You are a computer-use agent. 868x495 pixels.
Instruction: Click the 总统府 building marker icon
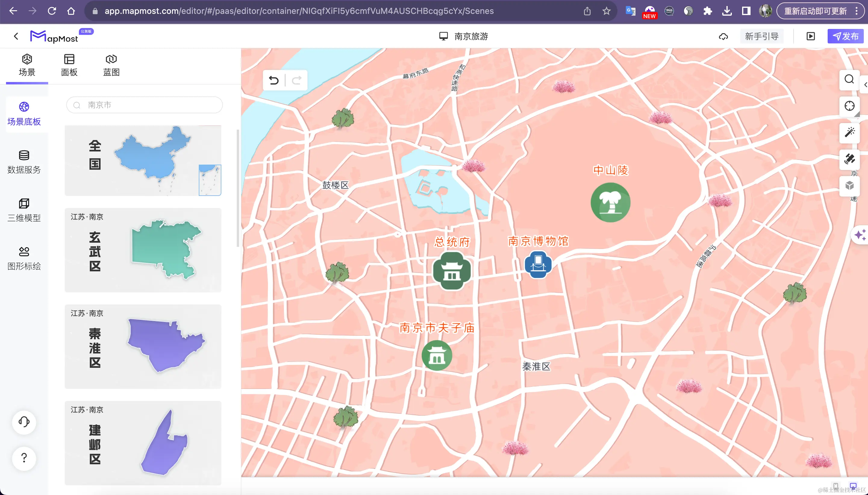(x=452, y=271)
